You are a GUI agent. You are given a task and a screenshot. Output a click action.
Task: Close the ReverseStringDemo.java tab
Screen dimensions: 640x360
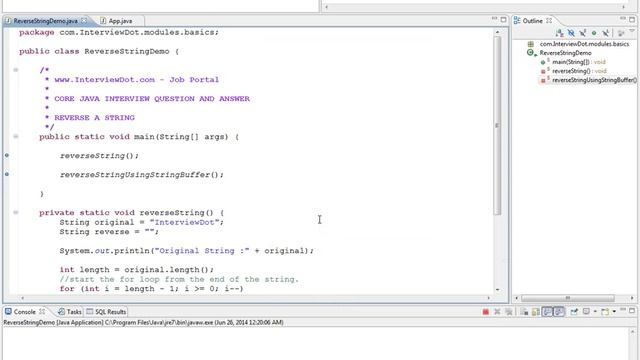click(84, 20)
